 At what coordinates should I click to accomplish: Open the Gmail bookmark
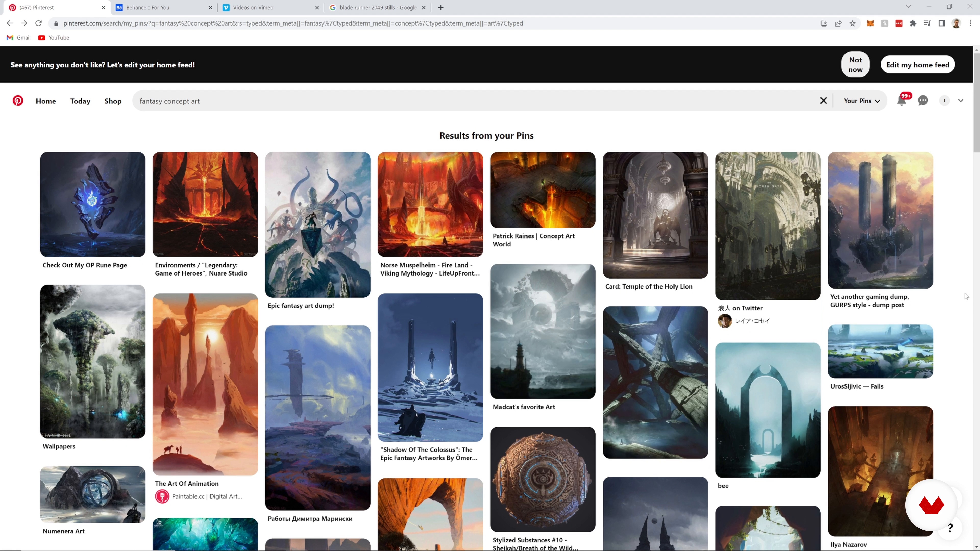coord(19,38)
